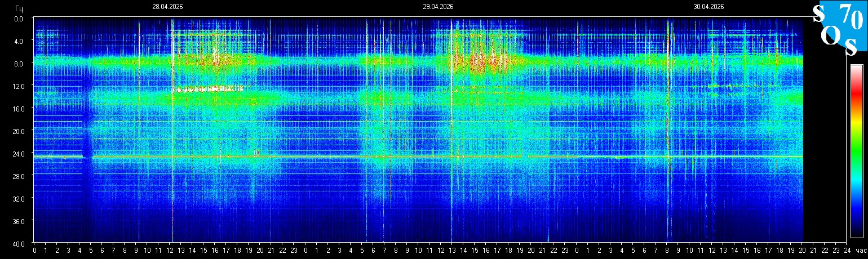The width and height of the screenshot is (868, 259).
Task: Select the 8.0 frequency axis label
Action: pyautogui.click(x=19, y=64)
